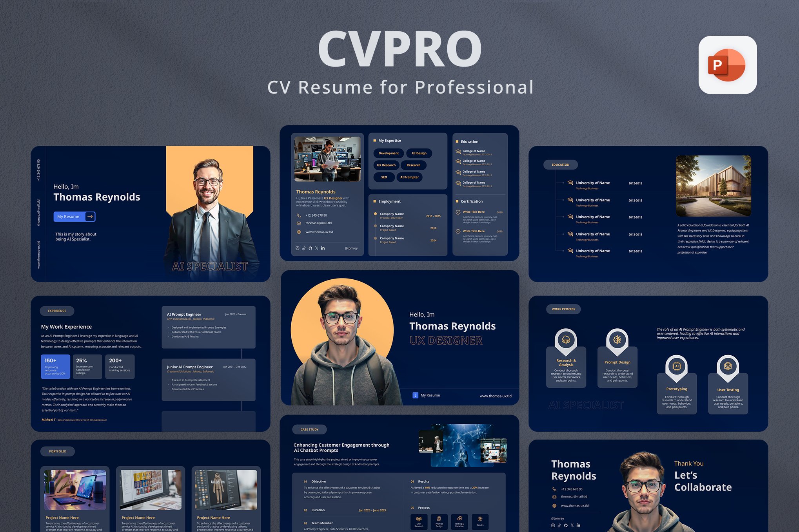The height and width of the screenshot is (532, 799).
Task: Click Prompt Design pin icon in Work Process
Action: pyautogui.click(x=617, y=340)
